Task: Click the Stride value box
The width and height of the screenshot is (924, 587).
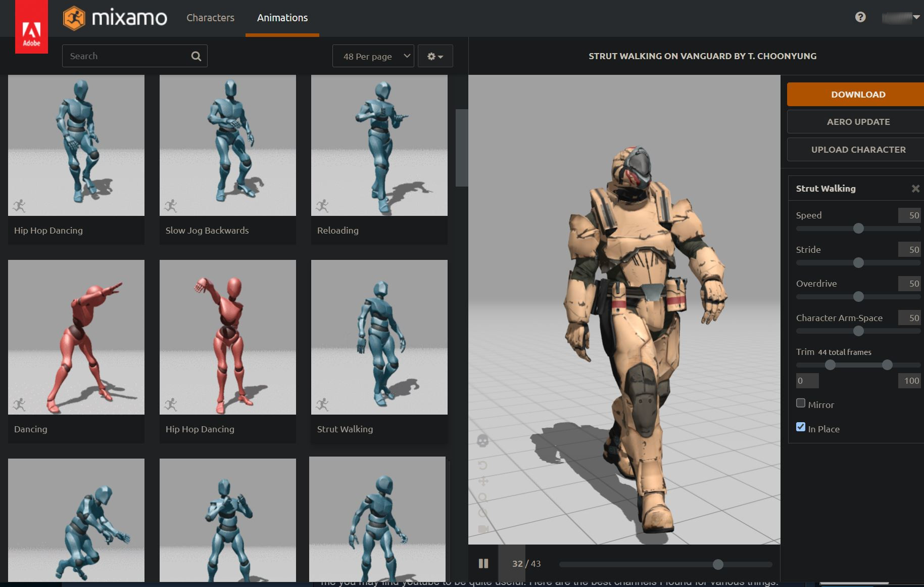Action: click(x=909, y=250)
